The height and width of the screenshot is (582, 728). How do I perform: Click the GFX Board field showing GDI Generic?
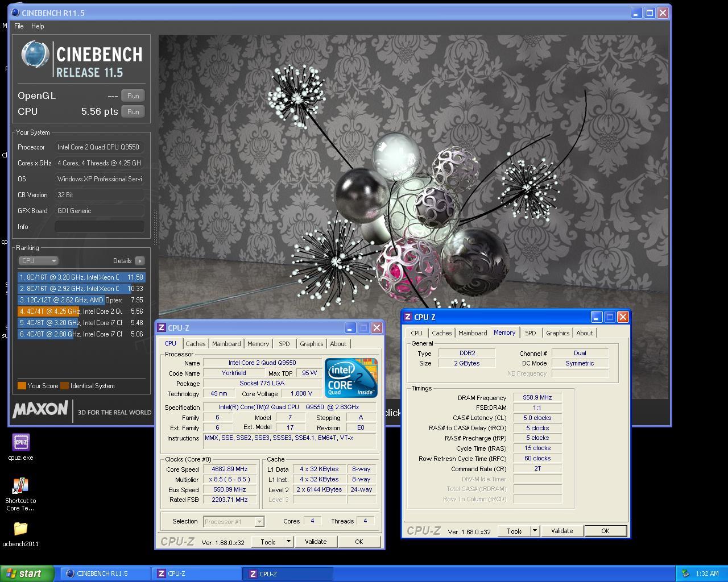coord(100,211)
